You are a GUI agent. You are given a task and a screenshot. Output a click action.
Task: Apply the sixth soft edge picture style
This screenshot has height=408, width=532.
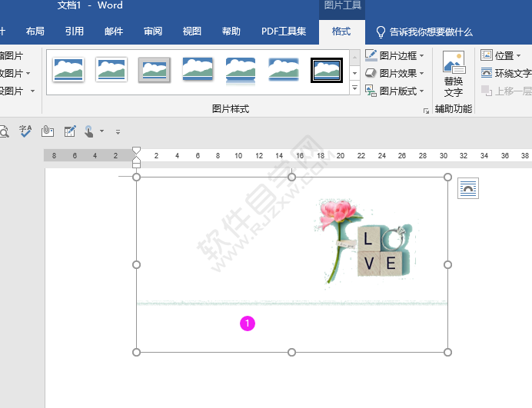click(284, 69)
